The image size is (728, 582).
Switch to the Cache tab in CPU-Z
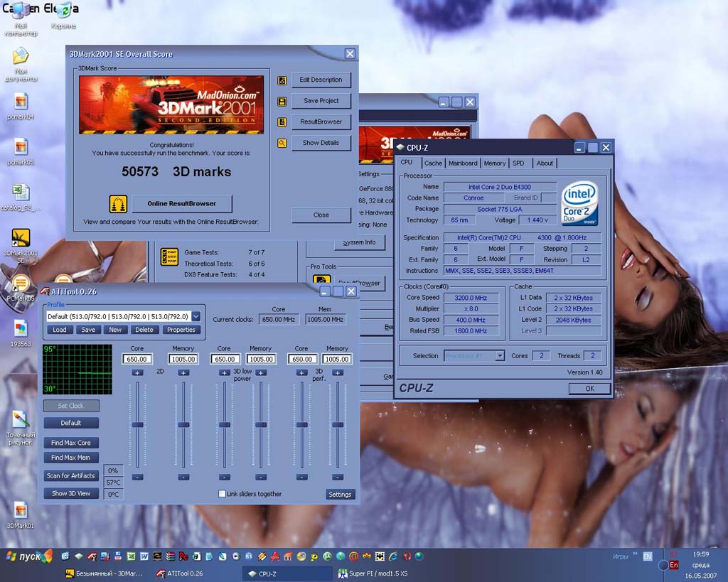(433, 163)
